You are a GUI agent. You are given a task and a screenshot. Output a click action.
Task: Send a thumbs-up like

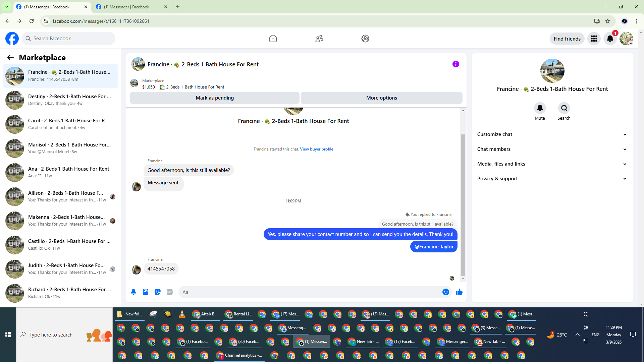click(x=459, y=292)
